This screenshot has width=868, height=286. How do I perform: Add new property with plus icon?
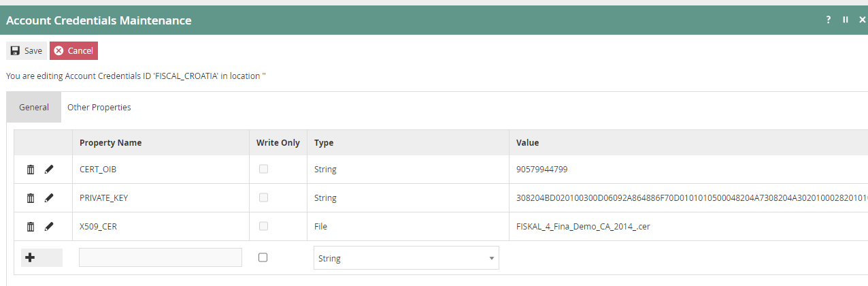pos(30,257)
